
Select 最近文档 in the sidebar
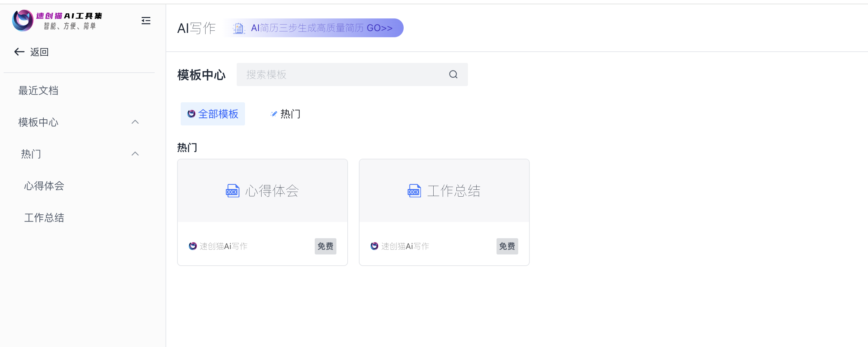tap(38, 90)
